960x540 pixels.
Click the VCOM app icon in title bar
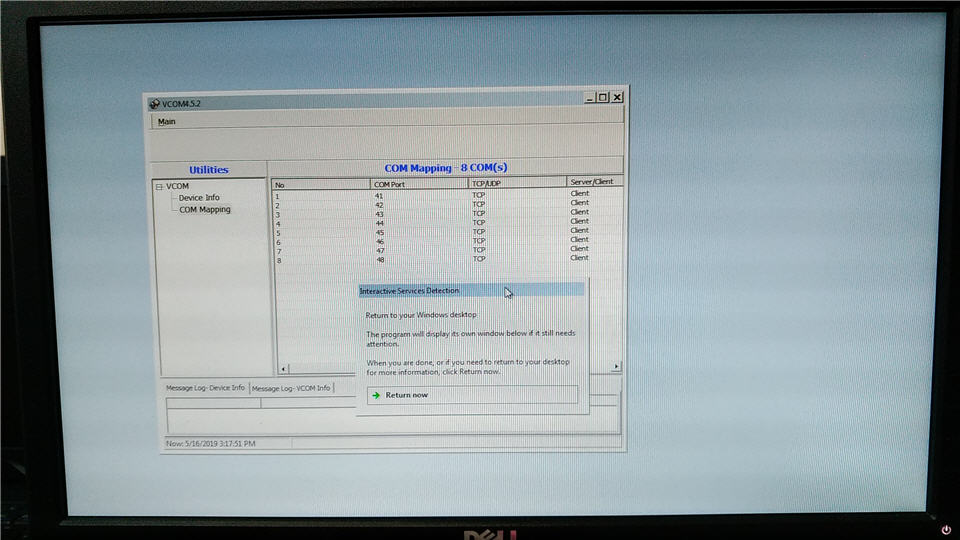tap(154, 103)
